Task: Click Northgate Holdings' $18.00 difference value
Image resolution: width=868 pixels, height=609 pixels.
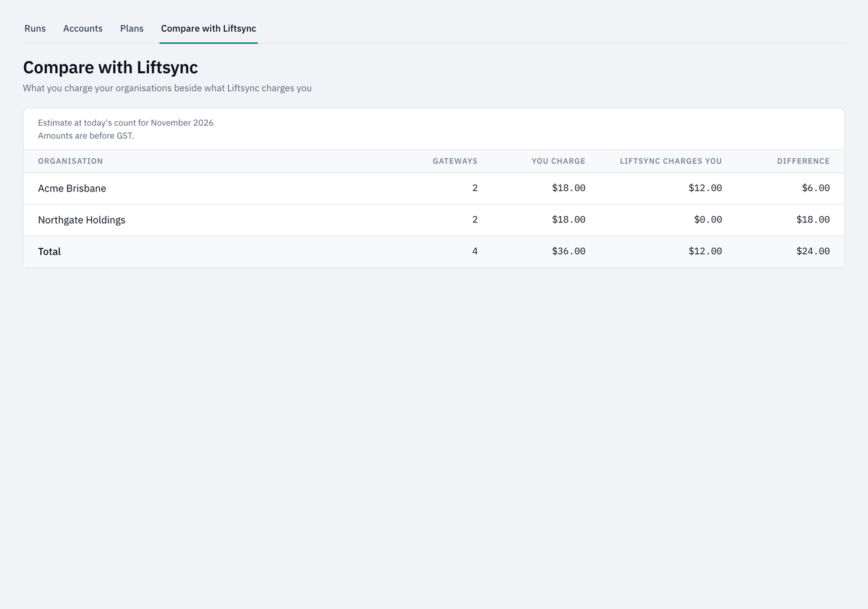Action: coord(813,219)
